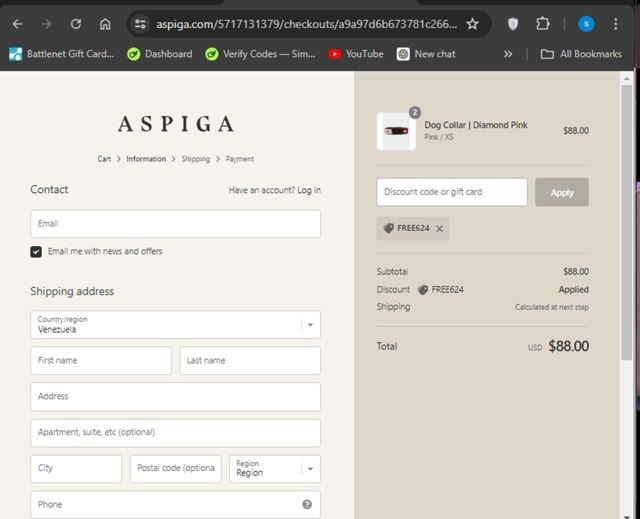
Task: Focus the Apartment, suite field
Action: pyautogui.click(x=176, y=432)
